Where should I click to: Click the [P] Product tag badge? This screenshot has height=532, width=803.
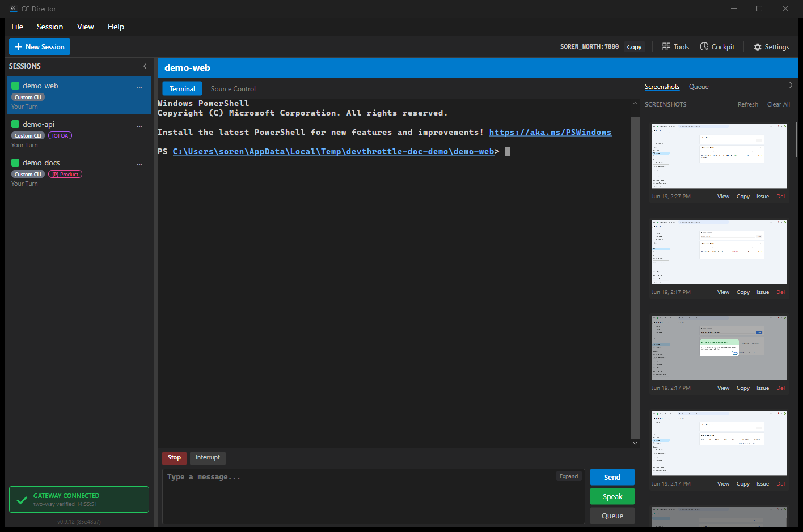click(x=65, y=174)
